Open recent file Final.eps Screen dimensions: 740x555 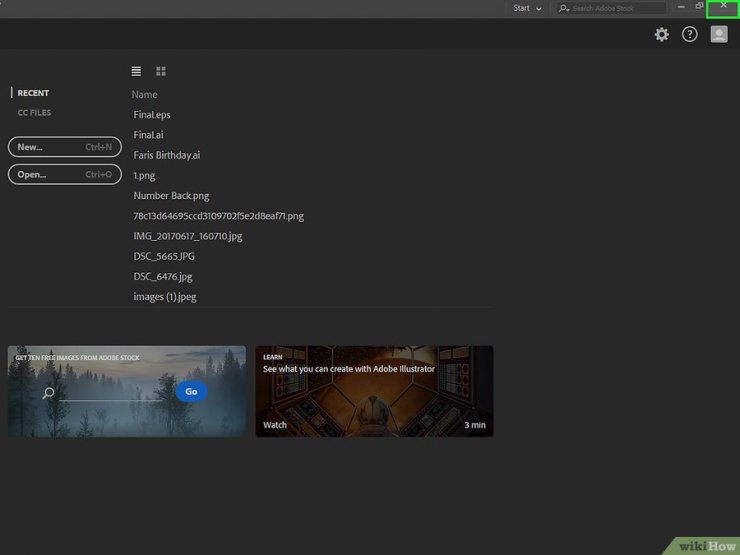pos(152,115)
